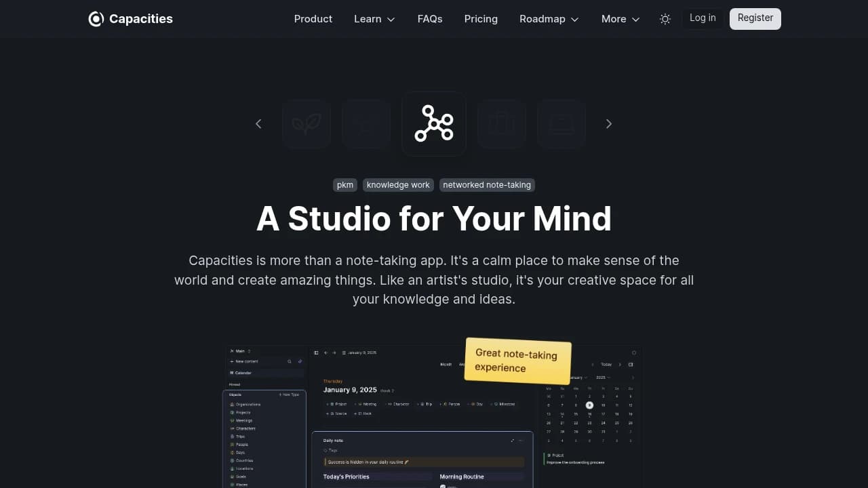The height and width of the screenshot is (488, 868).
Task: Expand the Roadmap dropdown menu
Action: point(549,19)
